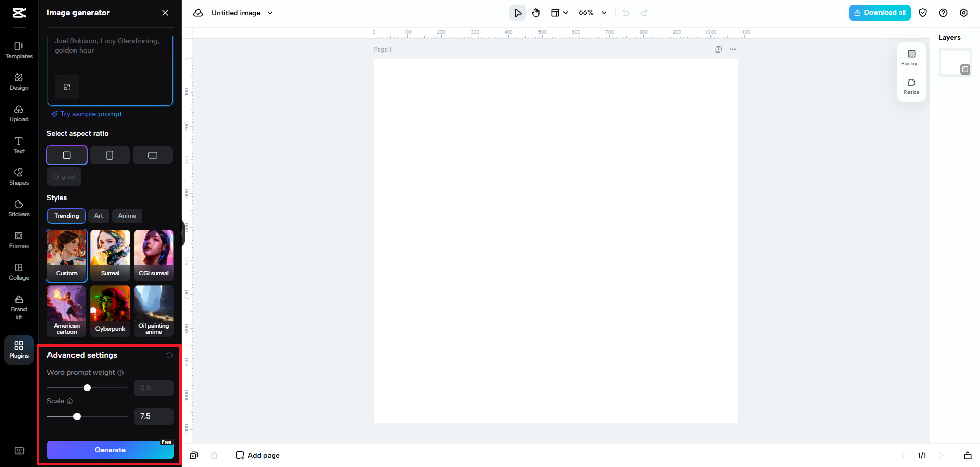Open the Background settings icon
The height and width of the screenshot is (467, 980).
911,57
